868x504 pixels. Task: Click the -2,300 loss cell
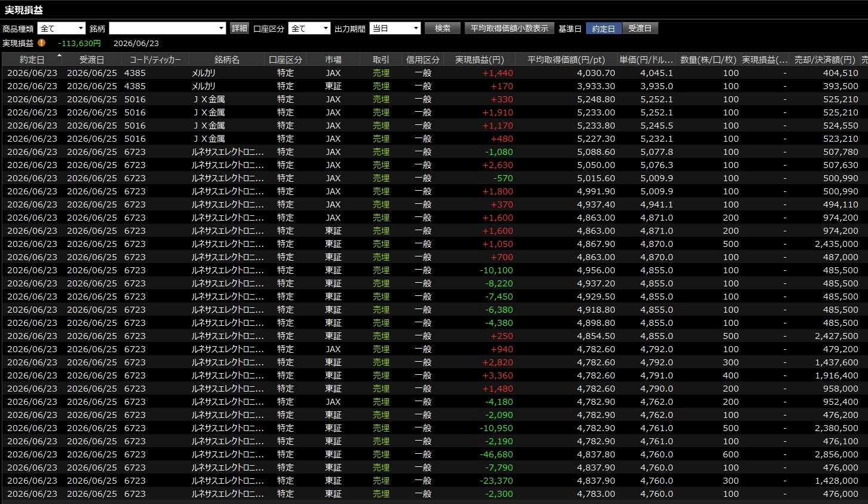[x=498, y=494]
